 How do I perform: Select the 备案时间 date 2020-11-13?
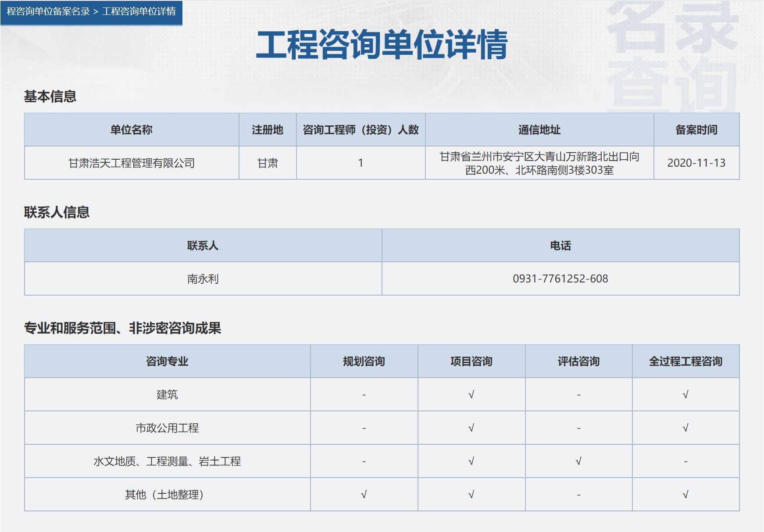(696, 163)
